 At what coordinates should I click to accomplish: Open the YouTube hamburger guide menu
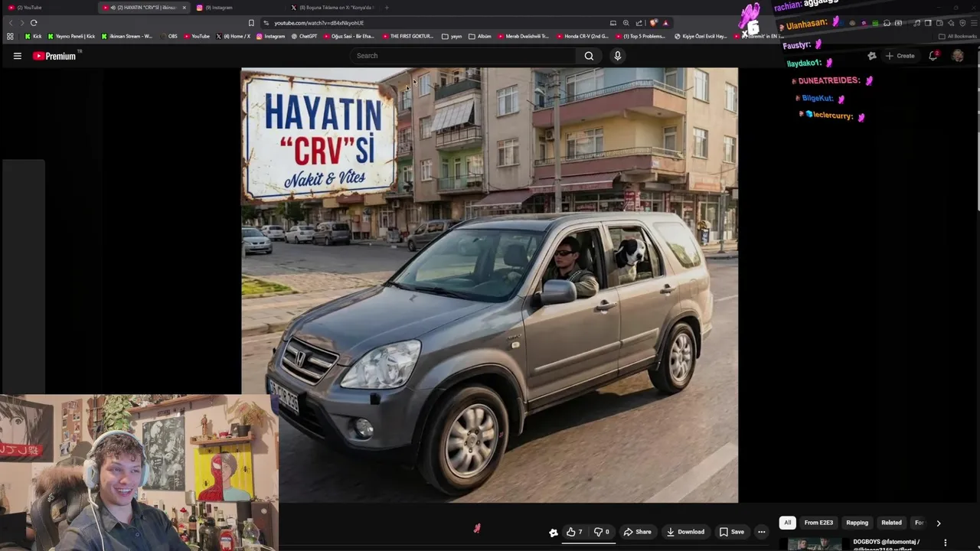pyautogui.click(x=17, y=56)
